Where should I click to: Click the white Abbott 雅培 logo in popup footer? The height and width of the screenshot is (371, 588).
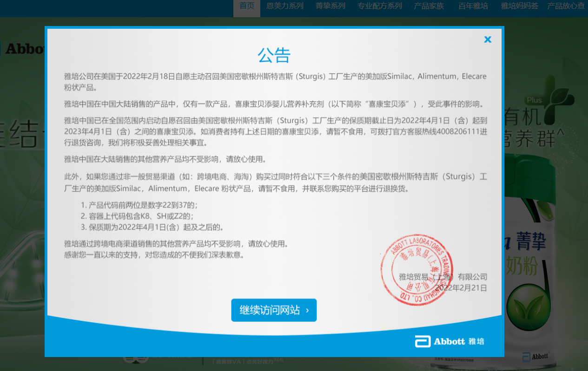pyautogui.click(x=449, y=341)
